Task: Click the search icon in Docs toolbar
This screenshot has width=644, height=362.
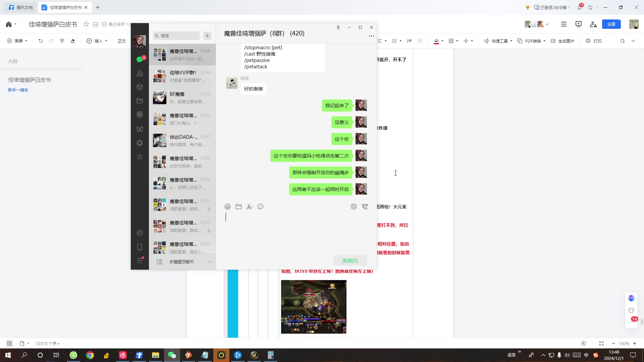Action: (623, 41)
